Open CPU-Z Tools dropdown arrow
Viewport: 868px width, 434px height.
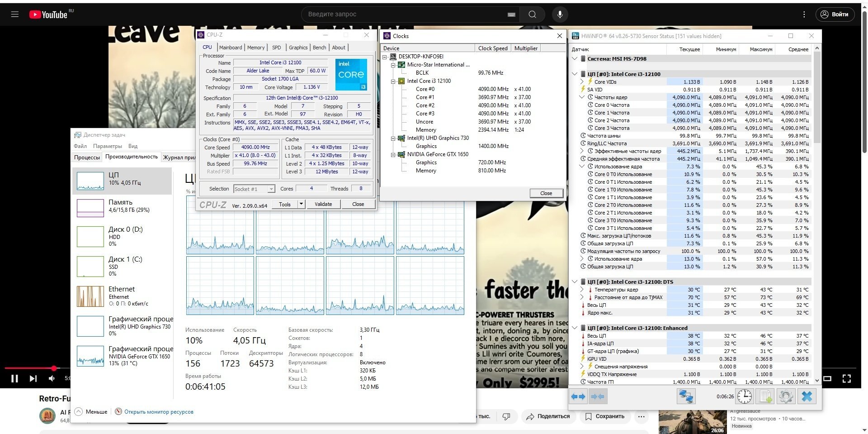pyautogui.click(x=301, y=204)
